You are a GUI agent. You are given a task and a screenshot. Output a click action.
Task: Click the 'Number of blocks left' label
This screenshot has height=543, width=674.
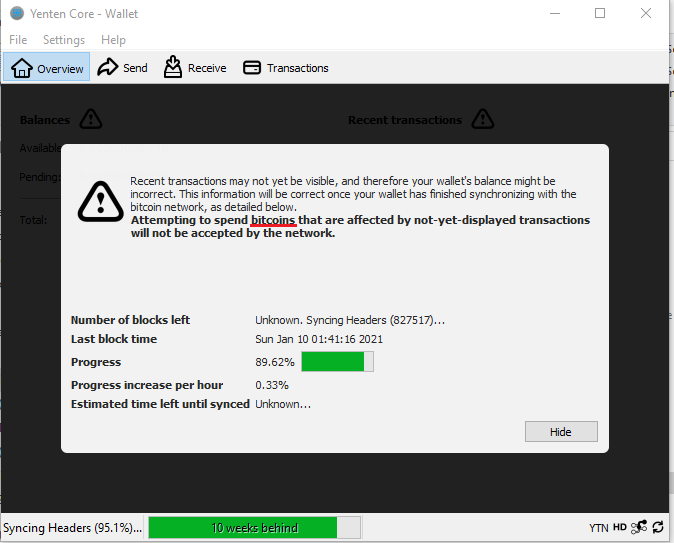coord(130,320)
